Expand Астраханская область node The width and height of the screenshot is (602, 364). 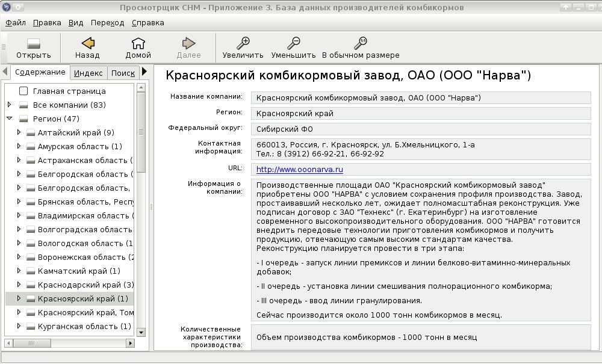[x=19, y=160]
